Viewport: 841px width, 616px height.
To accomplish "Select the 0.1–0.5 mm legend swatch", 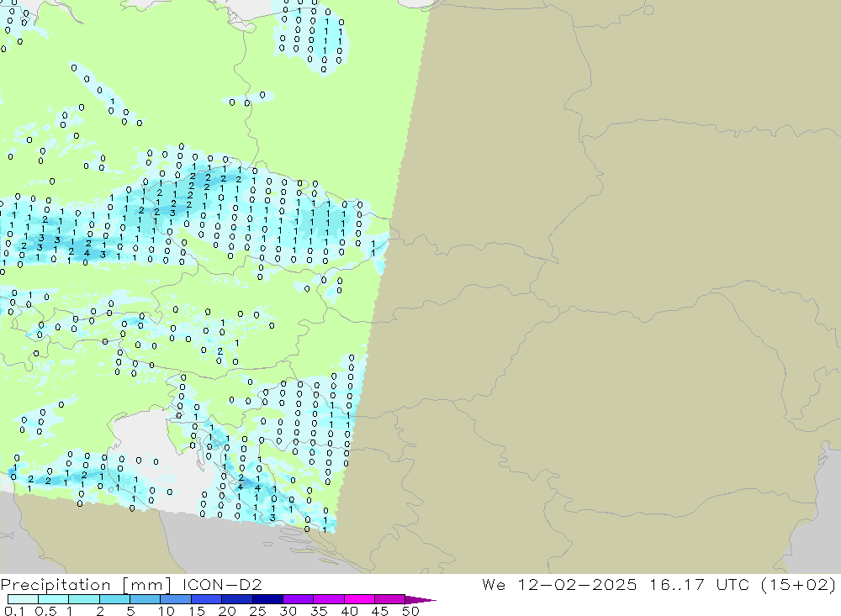I will (23, 599).
